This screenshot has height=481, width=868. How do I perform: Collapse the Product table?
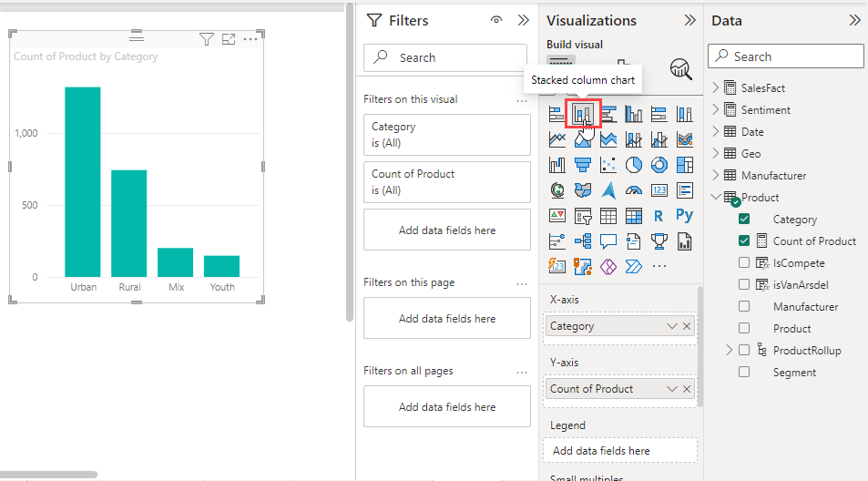(x=715, y=197)
